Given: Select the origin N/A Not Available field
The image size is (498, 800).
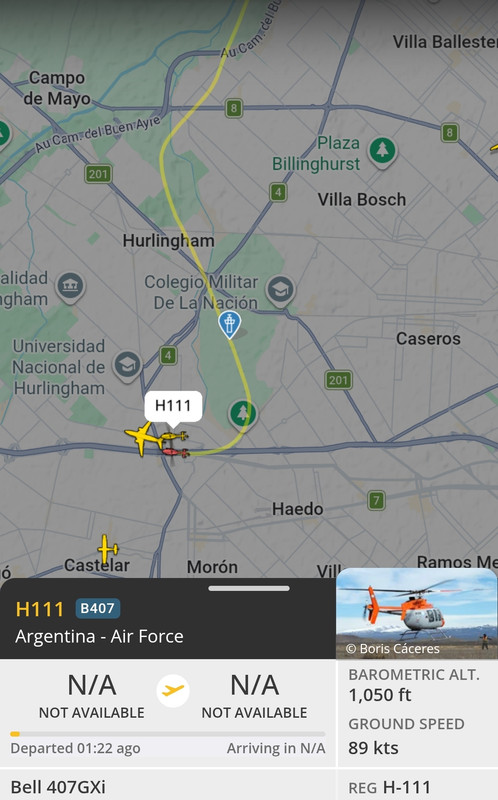Looking at the screenshot, I should (x=92, y=696).
